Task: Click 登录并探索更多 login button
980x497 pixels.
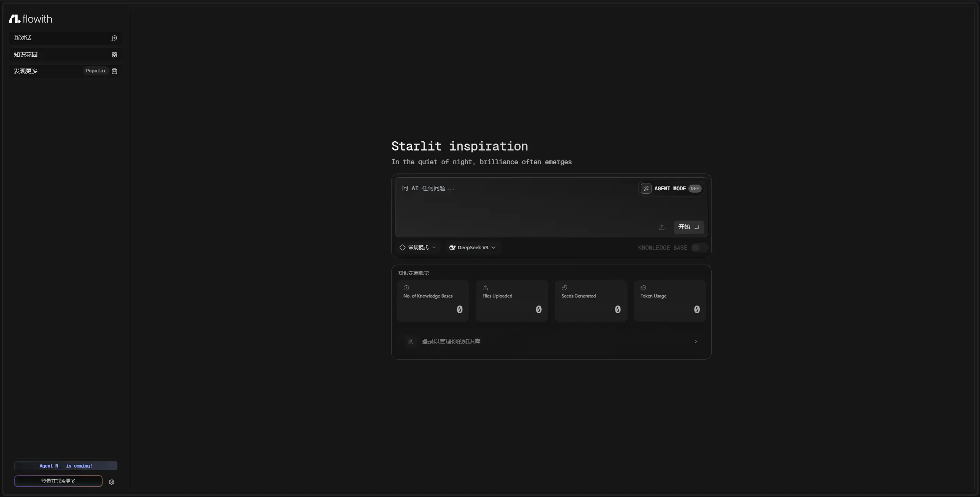Action: click(58, 481)
